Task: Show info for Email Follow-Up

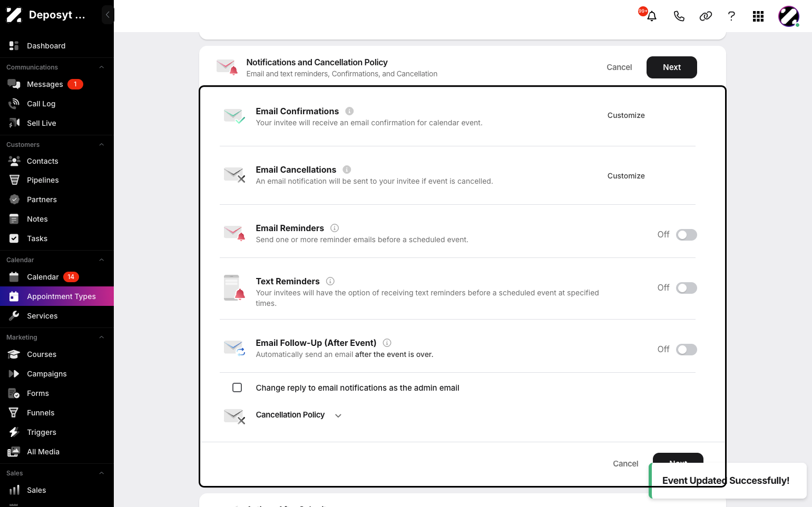Action: (387, 343)
